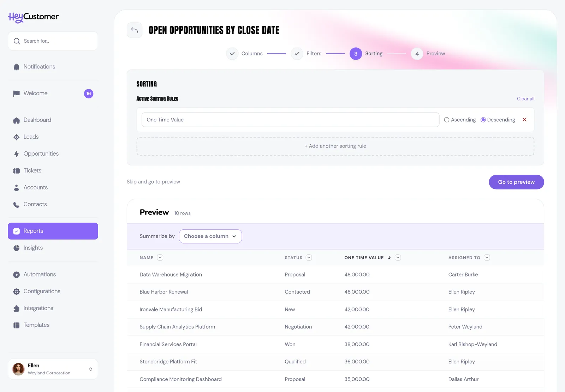Click the Welcome badge showing 16
Viewport: 565px width, 392px height.
click(x=89, y=94)
